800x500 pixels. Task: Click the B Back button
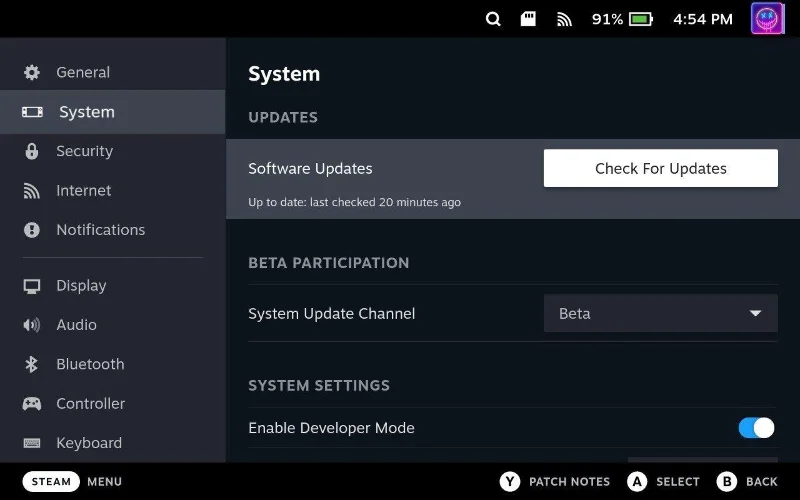click(x=727, y=481)
